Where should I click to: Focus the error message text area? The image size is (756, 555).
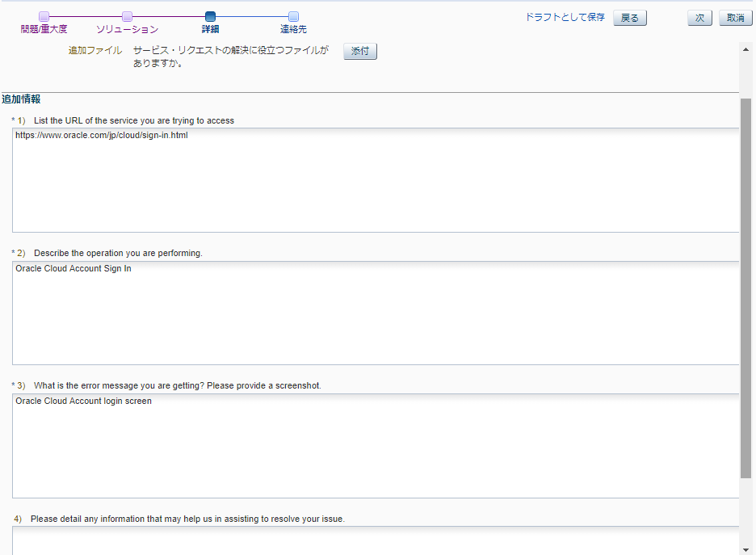[x=376, y=446]
